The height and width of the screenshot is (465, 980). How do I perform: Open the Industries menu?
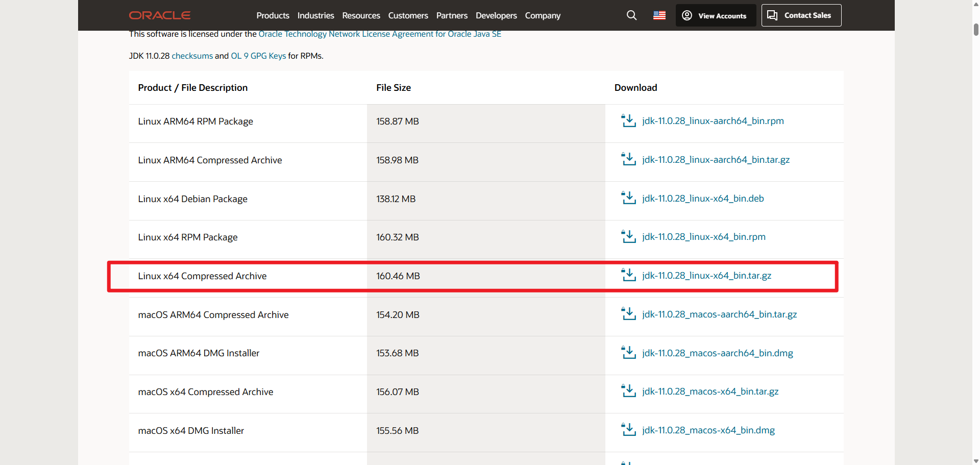pyautogui.click(x=315, y=16)
